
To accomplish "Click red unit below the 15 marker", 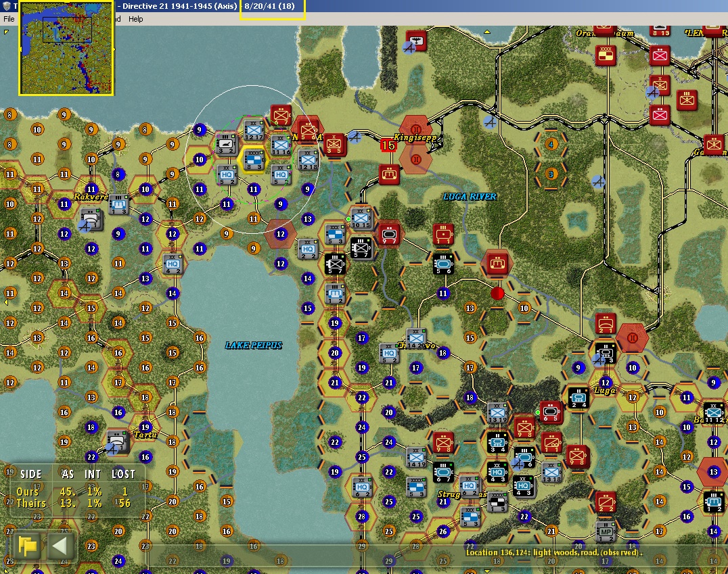I will 389,174.
